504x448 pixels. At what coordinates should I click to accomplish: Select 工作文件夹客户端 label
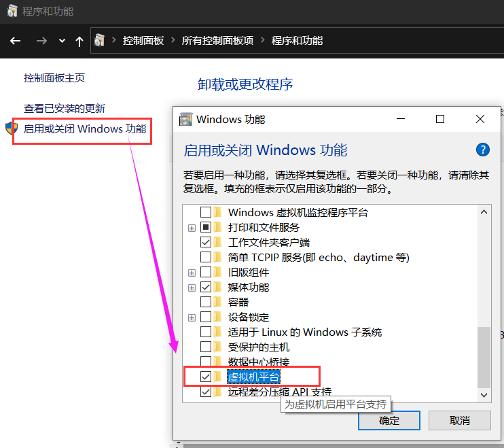point(269,242)
